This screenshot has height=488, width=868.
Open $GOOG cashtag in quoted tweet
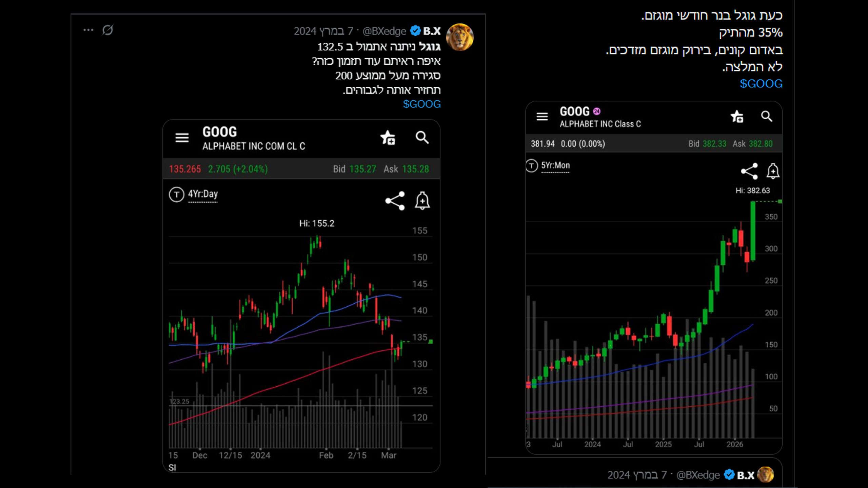[421, 104]
